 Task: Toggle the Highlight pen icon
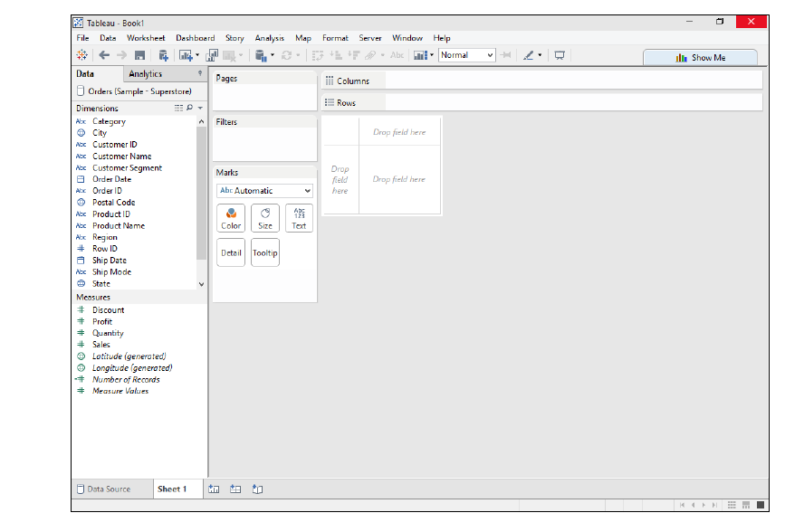pyautogui.click(x=530, y=55)
